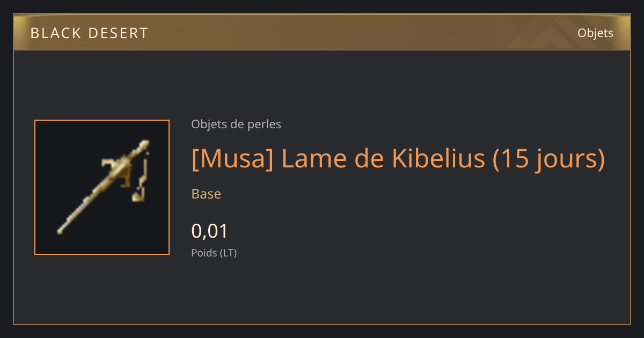Open the Objets de perles category
644x338 pixels.
(236, 124)
